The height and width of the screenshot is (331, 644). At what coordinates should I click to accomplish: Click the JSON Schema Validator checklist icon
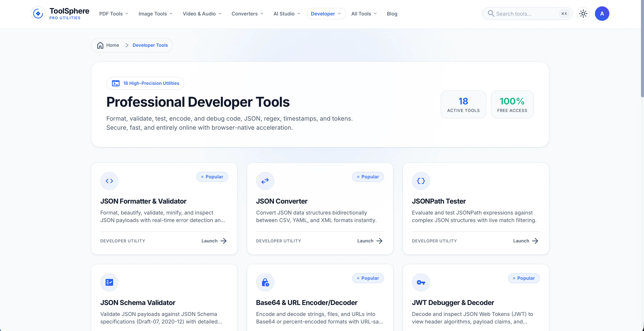(109, 283)
